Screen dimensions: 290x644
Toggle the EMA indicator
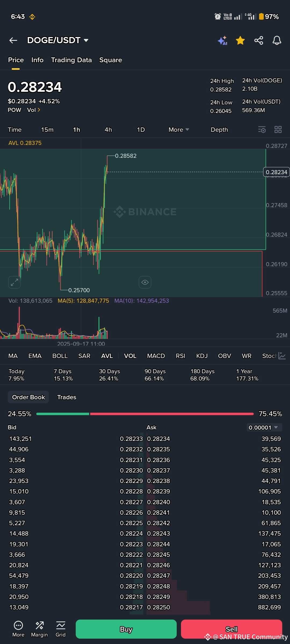coord(35,356)
